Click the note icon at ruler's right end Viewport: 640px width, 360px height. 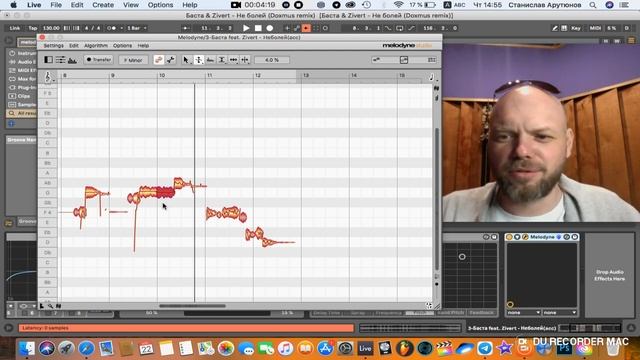coord(431,77)
